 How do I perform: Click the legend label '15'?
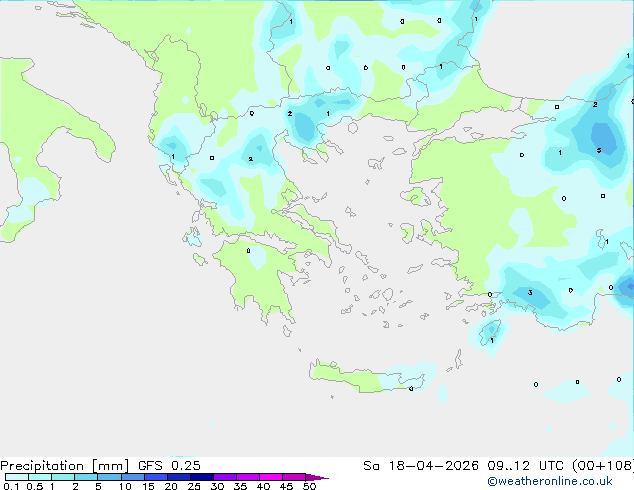[148, 486]
